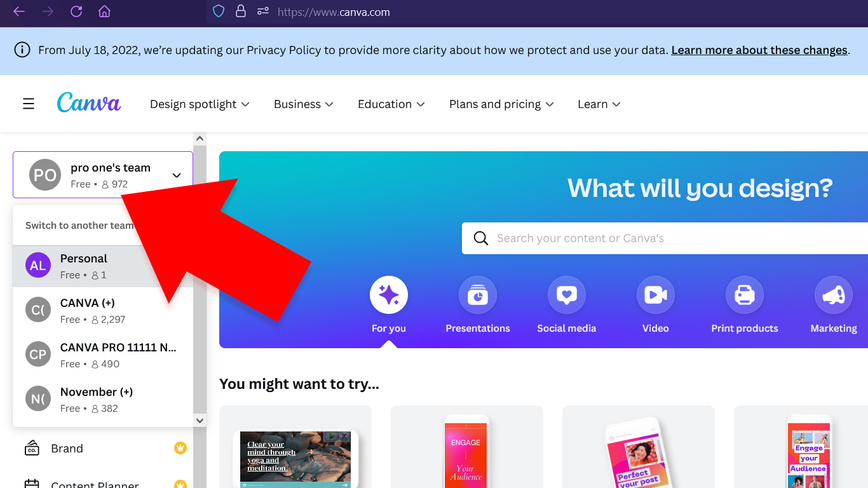Viewport: 868px width, 488px height.
Task: Select the For you category icon
Action: (x=389, y=295)
